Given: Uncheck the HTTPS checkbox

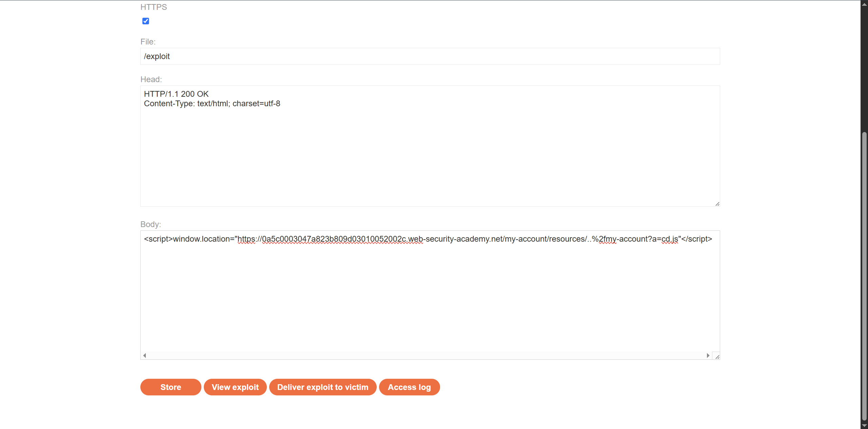Looking at the screenshot, I should click(x=146, y=21).
